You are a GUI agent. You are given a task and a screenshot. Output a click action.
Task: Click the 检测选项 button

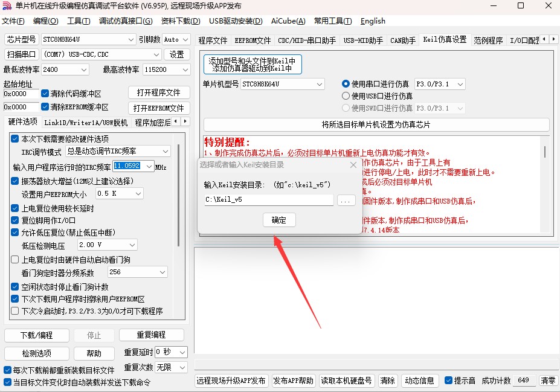click(x=36, y=353)
